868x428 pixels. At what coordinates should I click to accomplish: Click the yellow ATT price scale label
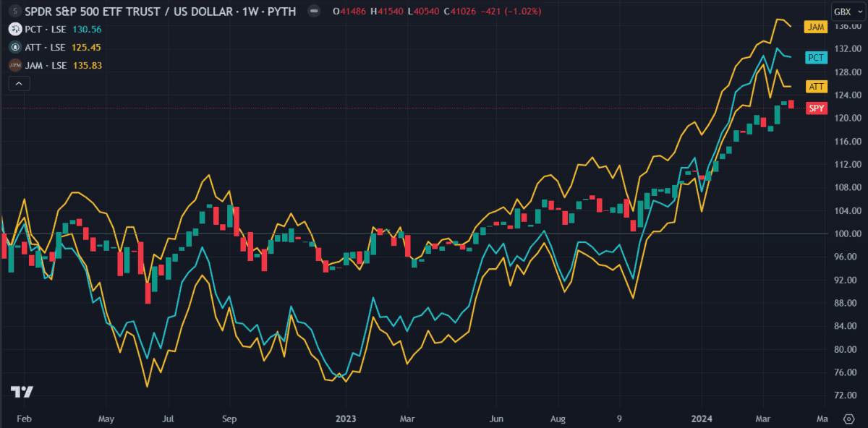[x=816, y=87]
